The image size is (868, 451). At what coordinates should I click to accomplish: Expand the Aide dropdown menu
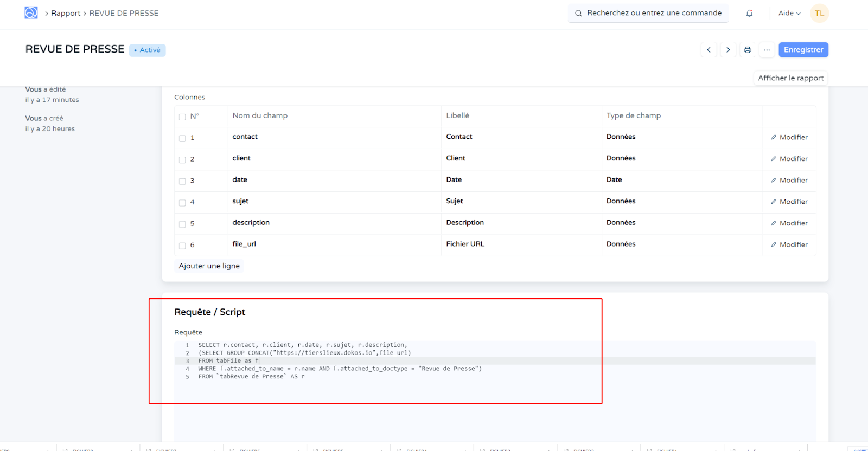coord(789,14)
